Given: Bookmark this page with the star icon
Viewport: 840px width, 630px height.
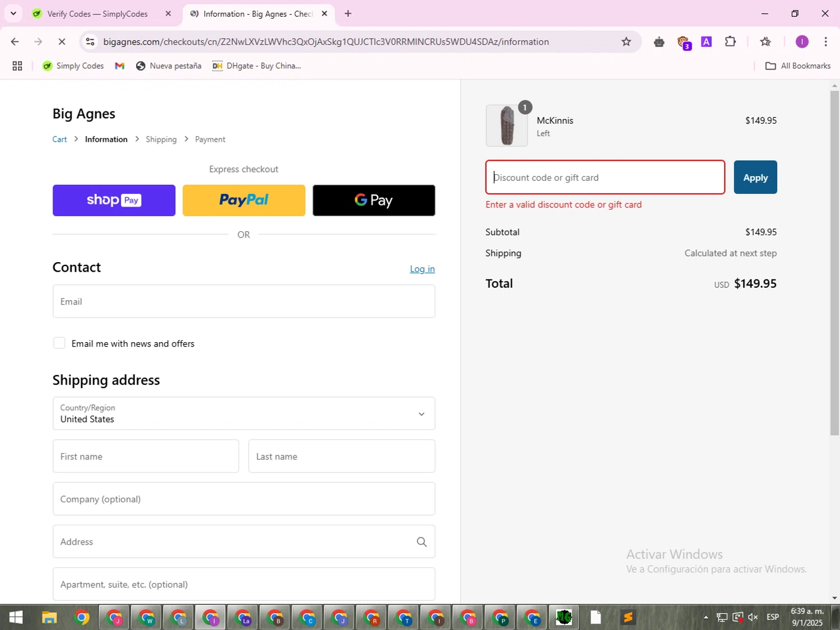Looking at the screenshot, I should pos(626,41).
